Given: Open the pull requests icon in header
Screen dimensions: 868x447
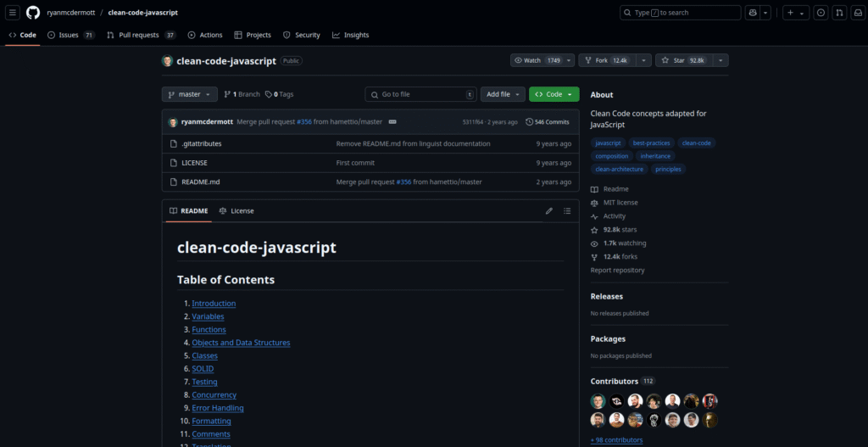Looking at the screenshot, I should [839, 13].
